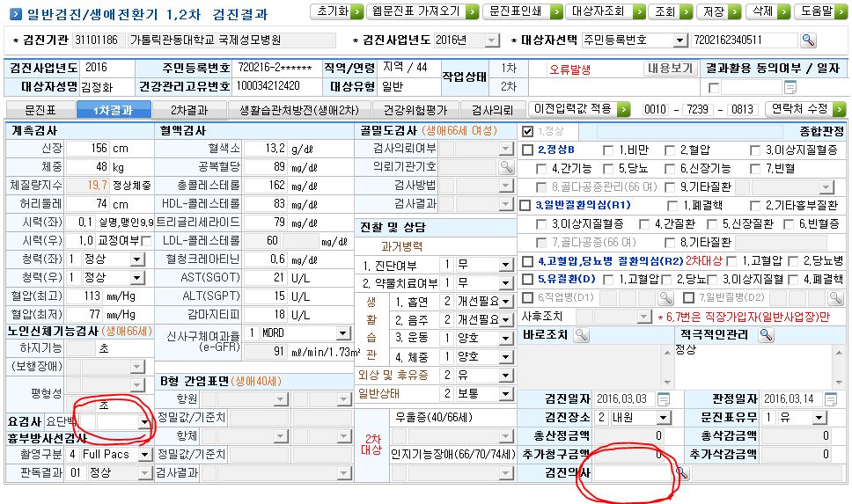This screenshot has height=504, width=852.
Task: Open calendar icon next to 판정일자 date
Action: 831,399
